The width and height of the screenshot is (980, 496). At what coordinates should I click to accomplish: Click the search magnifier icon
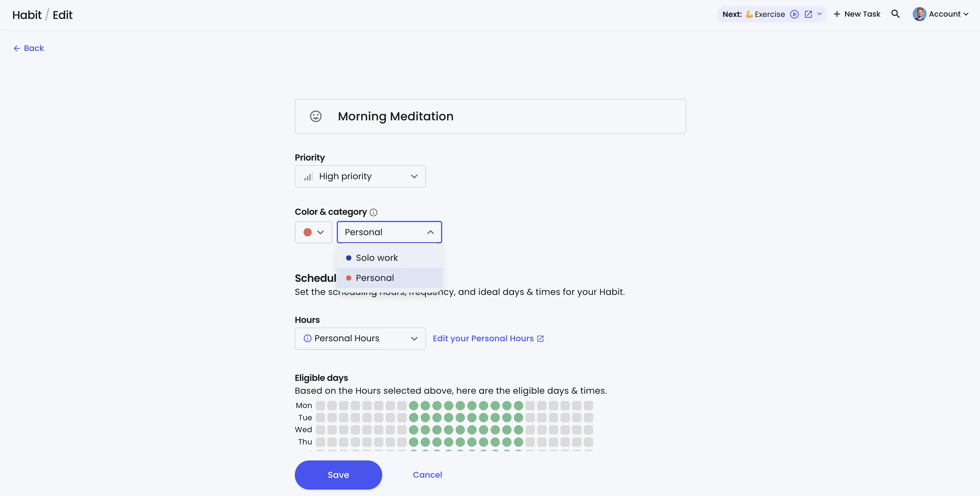[x=895, y=14]
